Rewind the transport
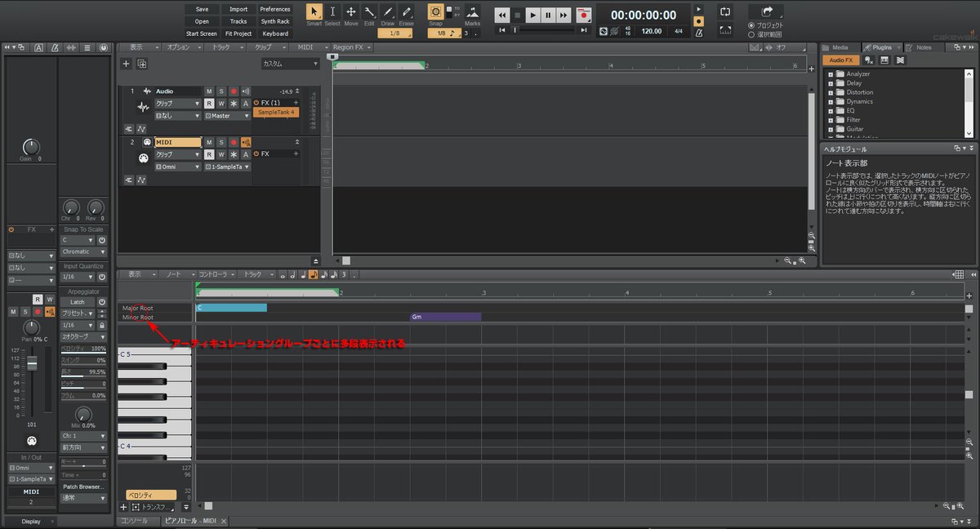 (x=502, y=15)
